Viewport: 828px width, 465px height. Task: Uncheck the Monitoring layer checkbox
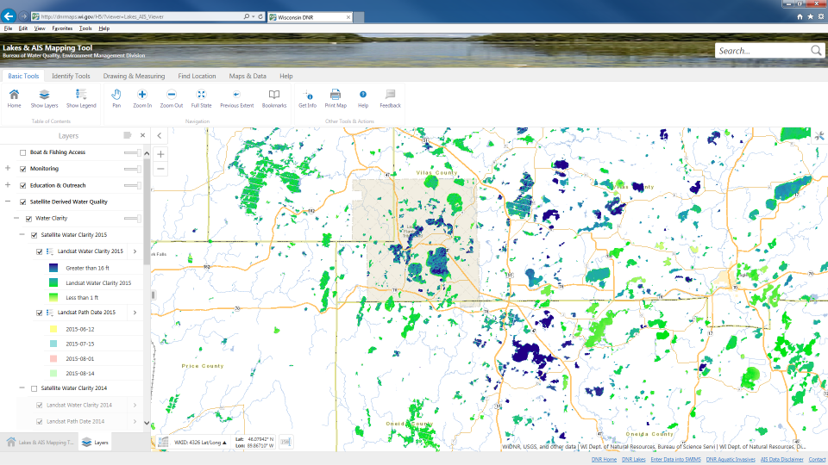(23, 169)
